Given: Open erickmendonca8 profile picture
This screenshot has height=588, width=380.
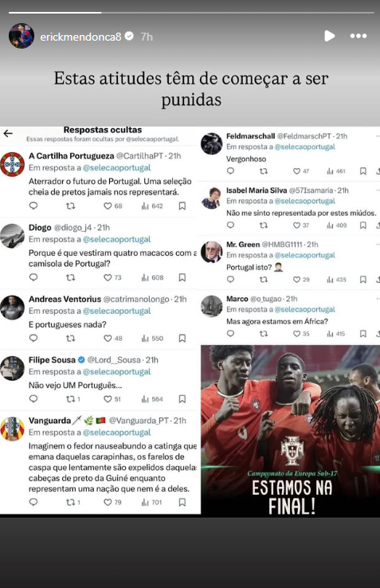Looking at the screenshot, I should point(22,36).
